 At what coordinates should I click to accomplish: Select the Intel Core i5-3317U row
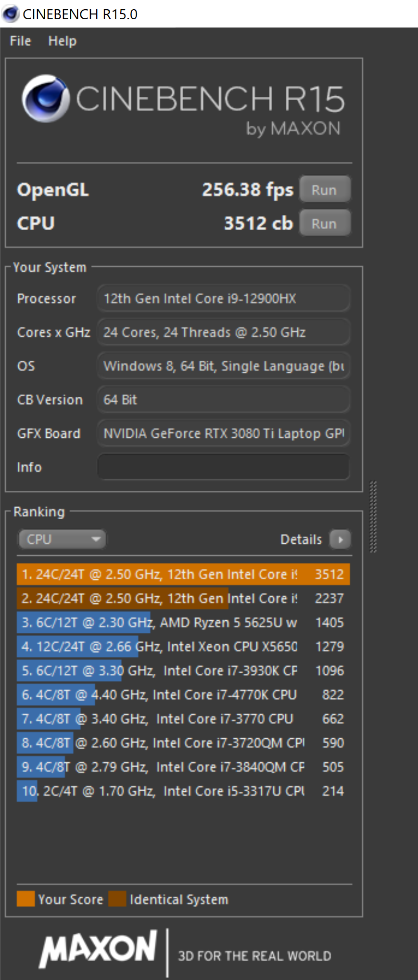click(x=183, y=791)
